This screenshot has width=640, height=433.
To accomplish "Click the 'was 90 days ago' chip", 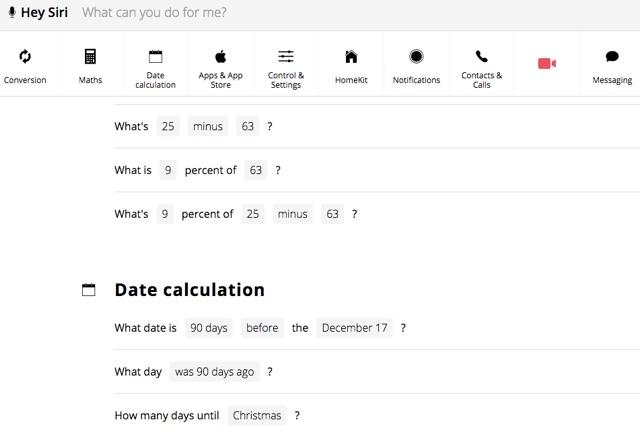I will click(x=215, y=371).
